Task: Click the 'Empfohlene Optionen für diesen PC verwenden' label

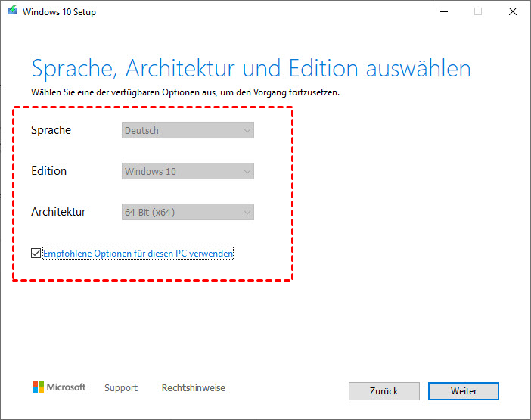Action: (138, 254)
